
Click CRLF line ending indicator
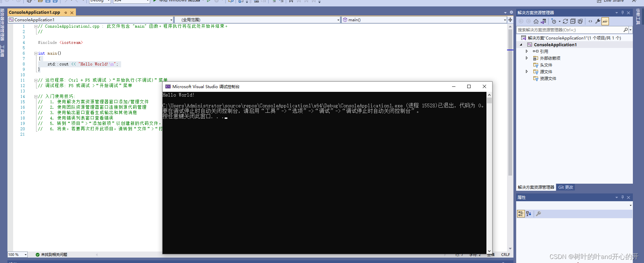coord(506,255)
